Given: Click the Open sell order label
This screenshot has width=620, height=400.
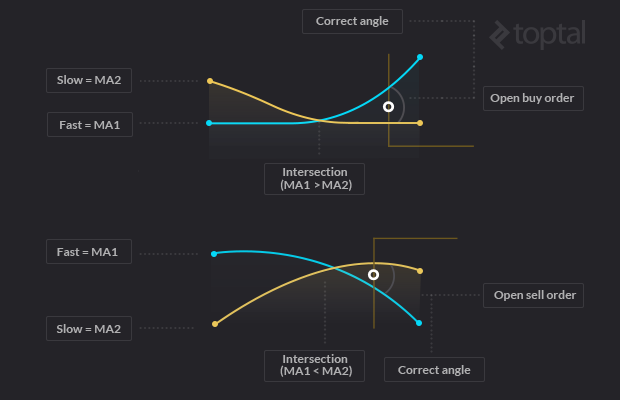Looking at the screenshot, I should tap(533, 295).
